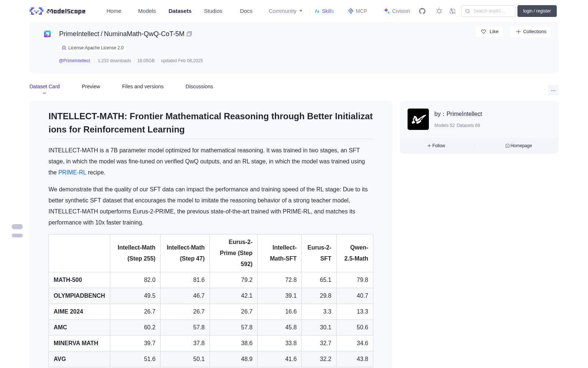Click the PrimeIntellect / NuminaMath-QwQ-CoT-5M title
588x368 pixels.
pyautogui.click(x=122, y=34)
